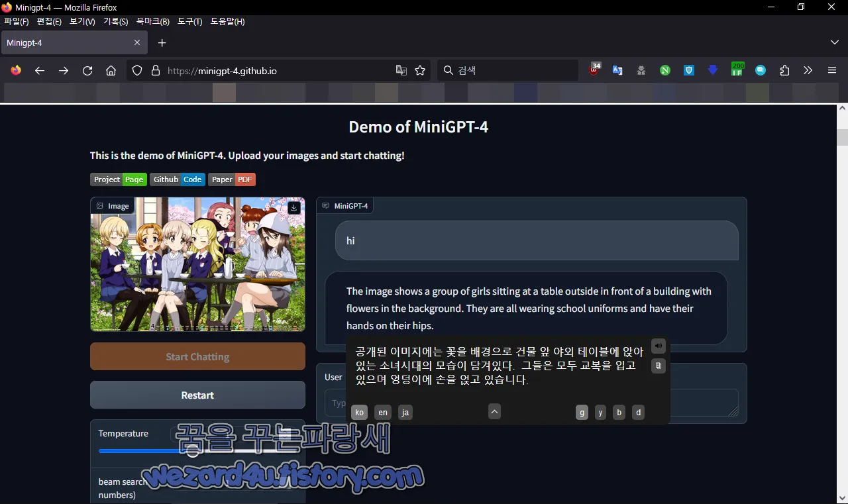Click the blue shield extension icon
848x504 pixels.
click(x=689, y=70)
